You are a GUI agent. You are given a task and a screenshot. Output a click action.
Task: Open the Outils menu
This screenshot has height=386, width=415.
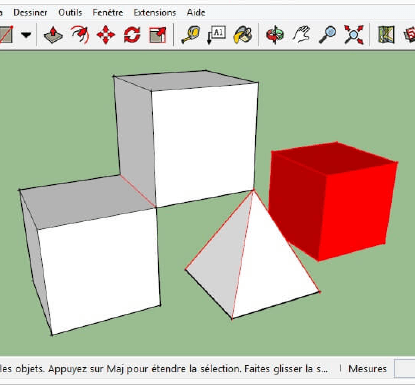pyautogui.click(x=70, y=13)
